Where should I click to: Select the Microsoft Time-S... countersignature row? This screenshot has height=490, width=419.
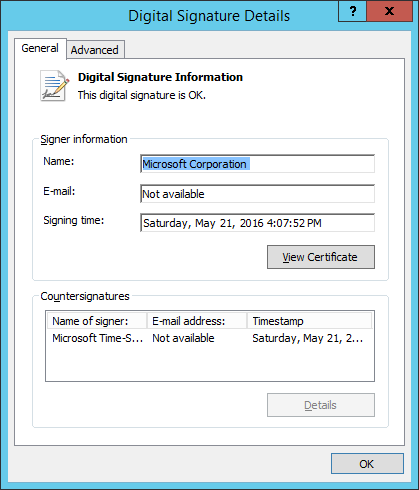click(210, 338)
